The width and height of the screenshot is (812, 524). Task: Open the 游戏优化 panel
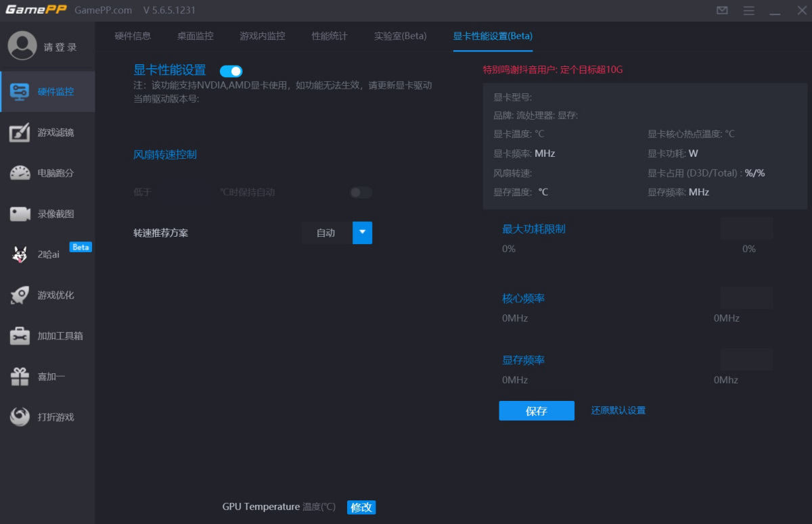[x=47, y=295]
